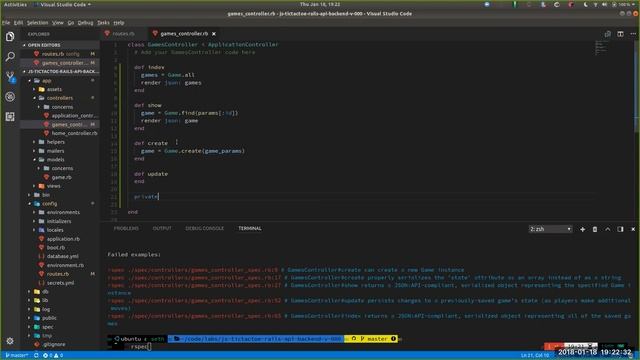Open secrets.yml file
The image size is (640, 360).
tap(60, 283)
